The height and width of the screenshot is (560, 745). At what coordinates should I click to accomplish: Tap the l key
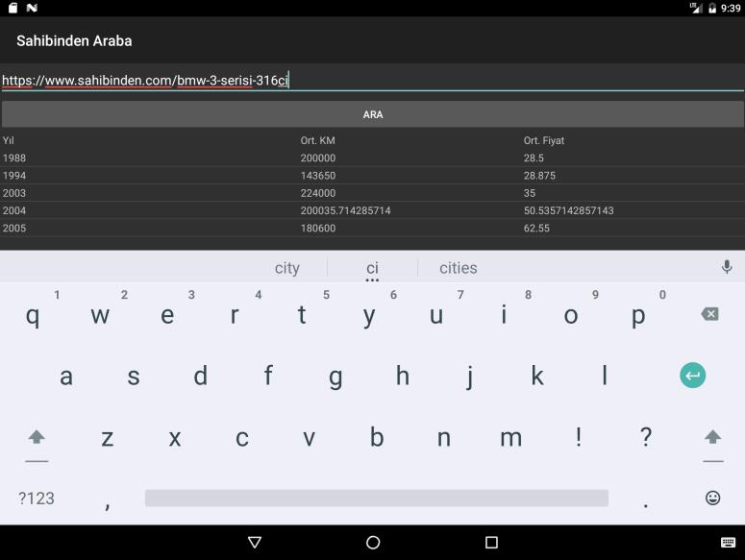(x=605, y=376)
